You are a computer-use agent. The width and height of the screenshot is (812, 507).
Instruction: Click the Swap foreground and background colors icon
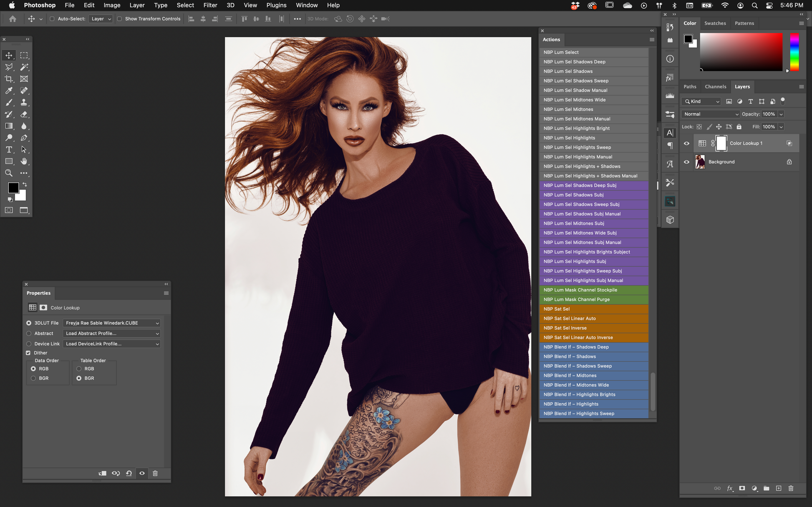[25, 184]
